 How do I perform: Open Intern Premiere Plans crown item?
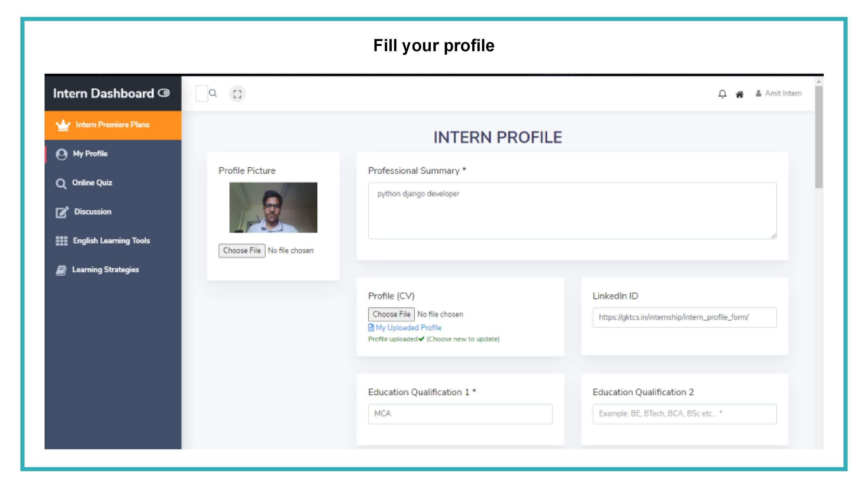pos(113,125)
